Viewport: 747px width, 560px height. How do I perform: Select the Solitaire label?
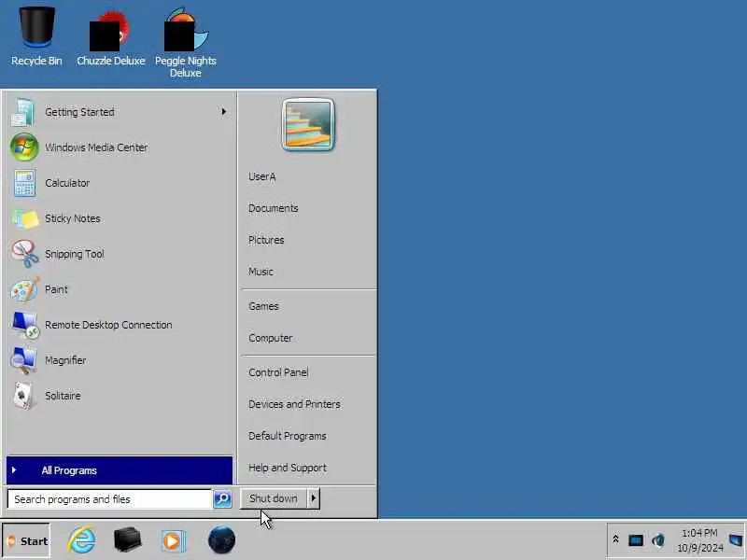click(x=63, y=396)
